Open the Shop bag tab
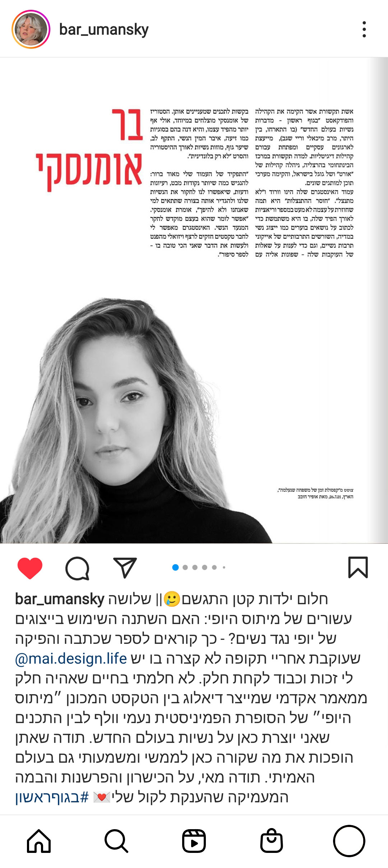The height and width of the screenshot is (868, 388). [x=272, y=841]
